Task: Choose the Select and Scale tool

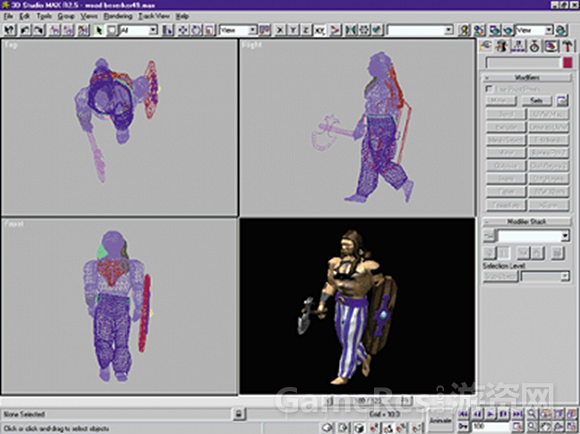Action: 210,30
